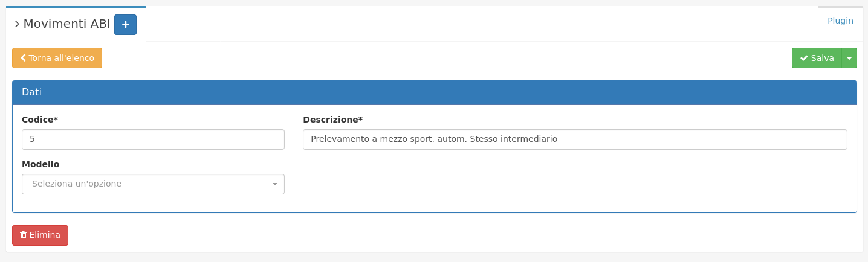Expand the Modello dropdown arrow
This screenshot has height=262, width=868.
click(x=274, y=184)
